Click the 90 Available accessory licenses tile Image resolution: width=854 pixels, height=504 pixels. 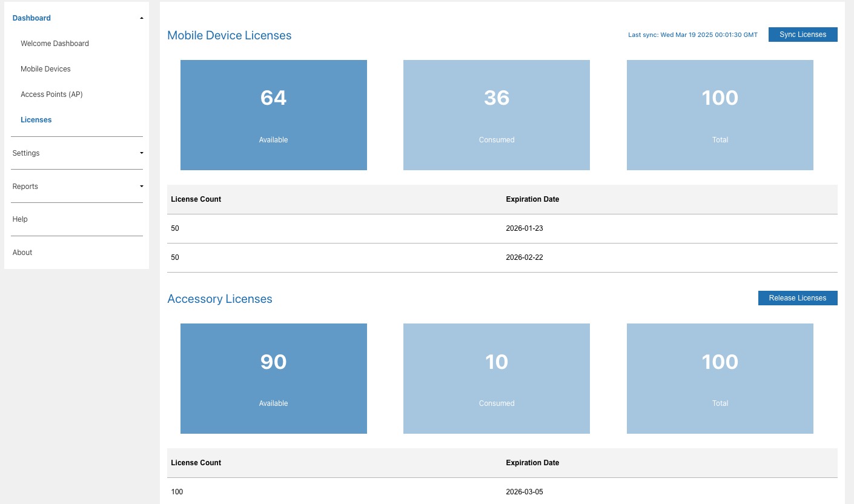pyautogui.click(x=273, y=379)
